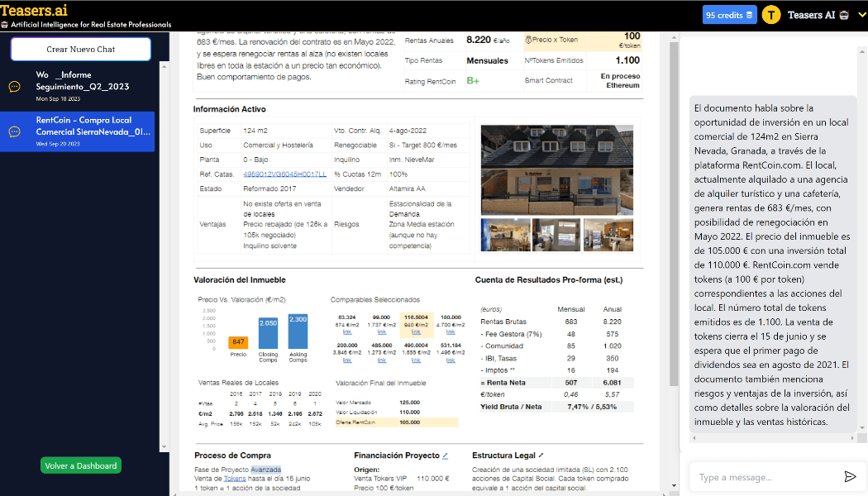Click the small icon before the tagline text
This screenshot has height=496, width=868.
pos(4,25)
